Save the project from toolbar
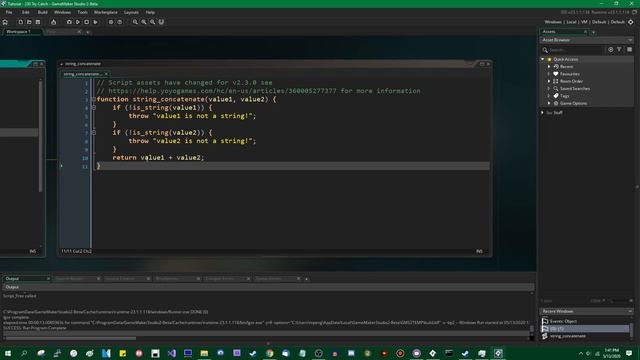The image size is (640, 360). pos(38,22)
